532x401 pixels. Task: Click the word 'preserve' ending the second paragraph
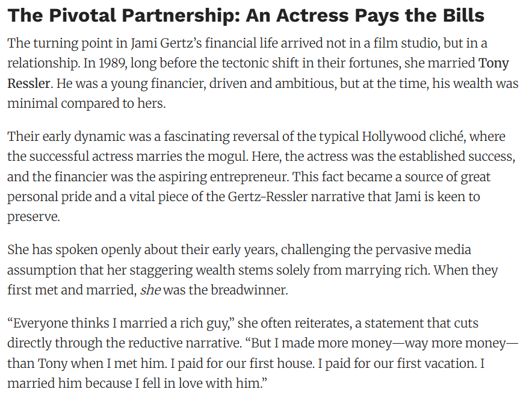click(x=33, y=217)
